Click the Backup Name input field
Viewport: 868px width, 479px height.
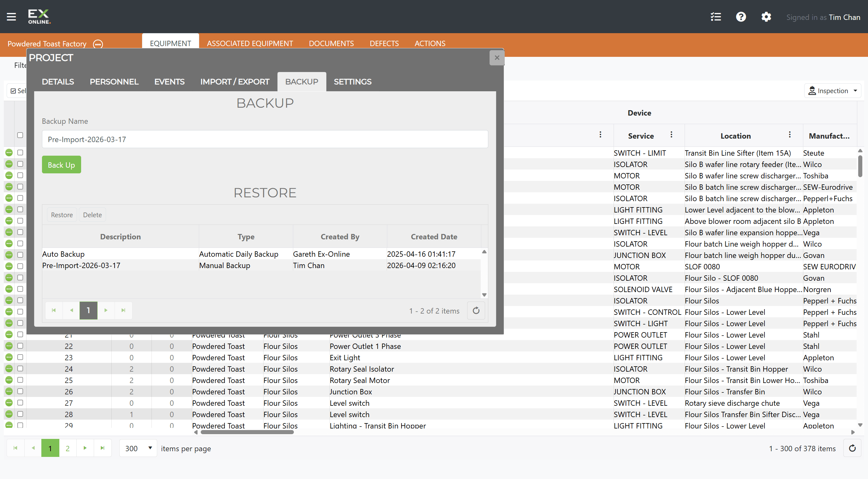click(x=265, y=139)
